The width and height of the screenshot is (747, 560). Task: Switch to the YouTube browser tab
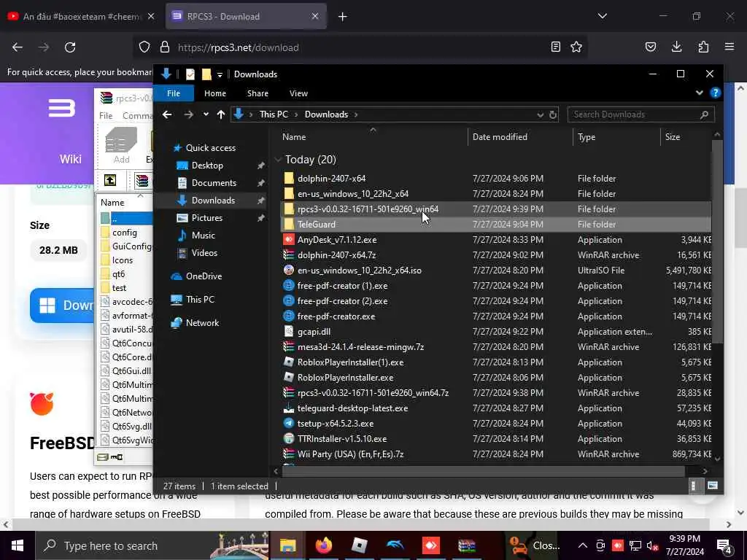(x=82, y=17)
